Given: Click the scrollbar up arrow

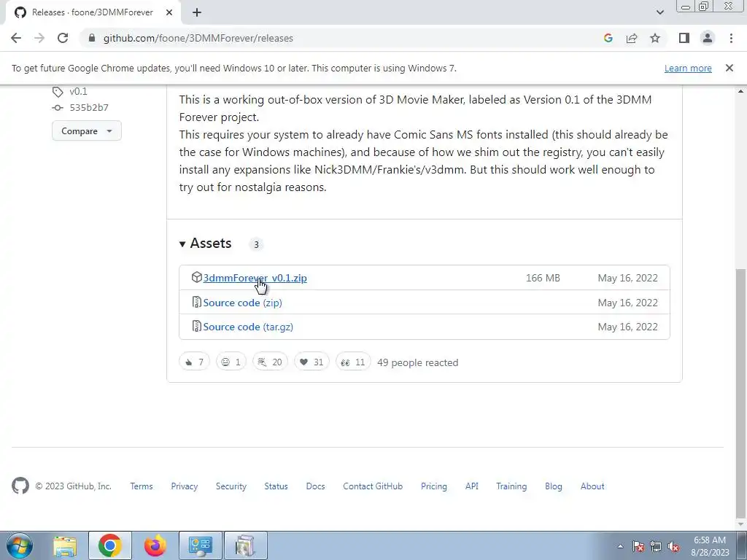Looking at the screenshot, I should [x=741, y=91].
